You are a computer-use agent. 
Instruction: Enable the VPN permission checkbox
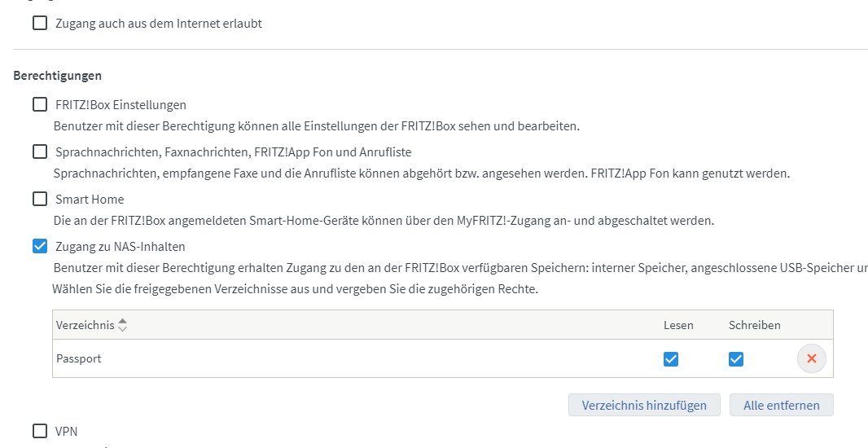pos(40,431)
